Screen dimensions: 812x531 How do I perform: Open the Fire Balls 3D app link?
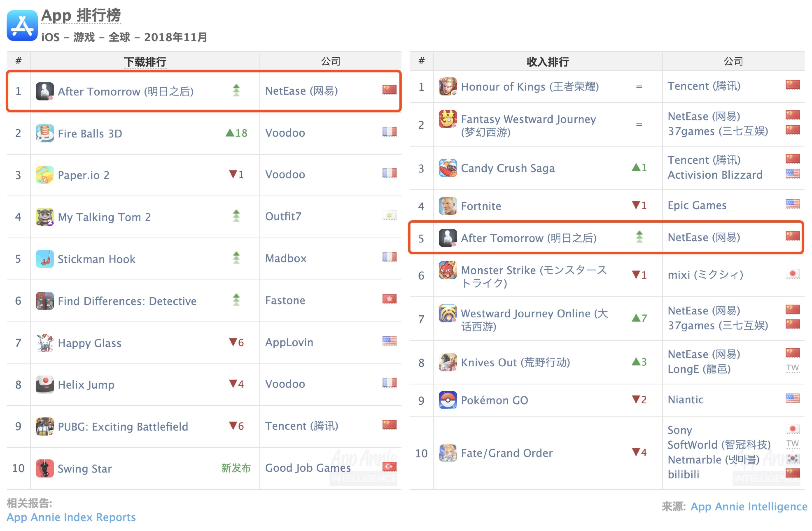(x=90, y=134)
